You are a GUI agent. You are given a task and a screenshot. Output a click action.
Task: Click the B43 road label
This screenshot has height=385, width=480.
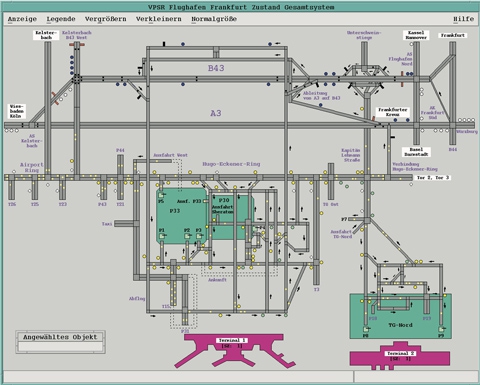(x=216, y=68)
